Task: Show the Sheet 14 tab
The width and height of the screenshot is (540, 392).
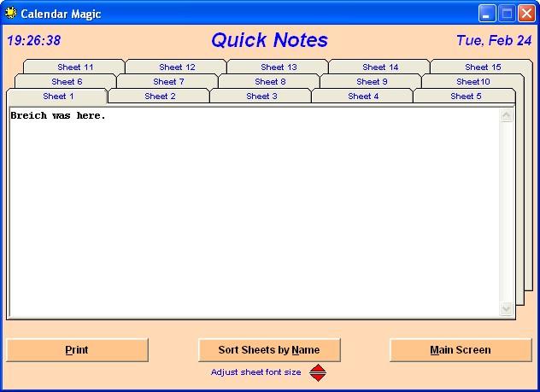Action: tap(380, 67)
